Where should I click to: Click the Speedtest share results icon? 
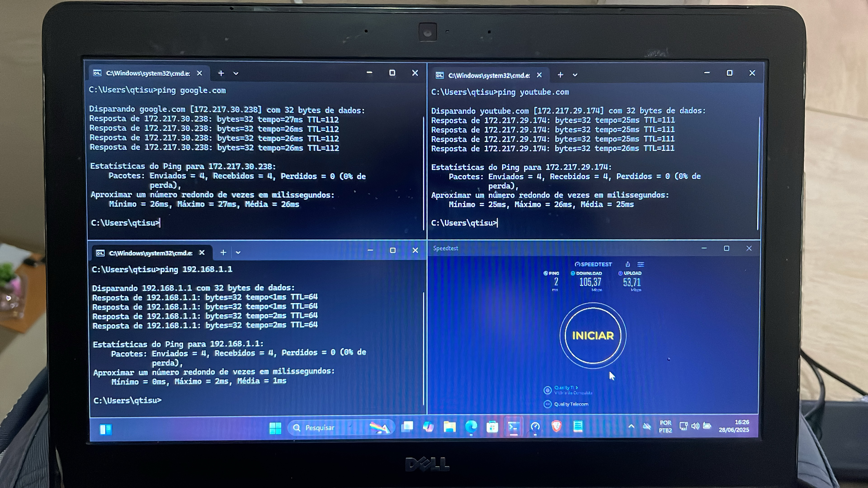pos(627,264)
